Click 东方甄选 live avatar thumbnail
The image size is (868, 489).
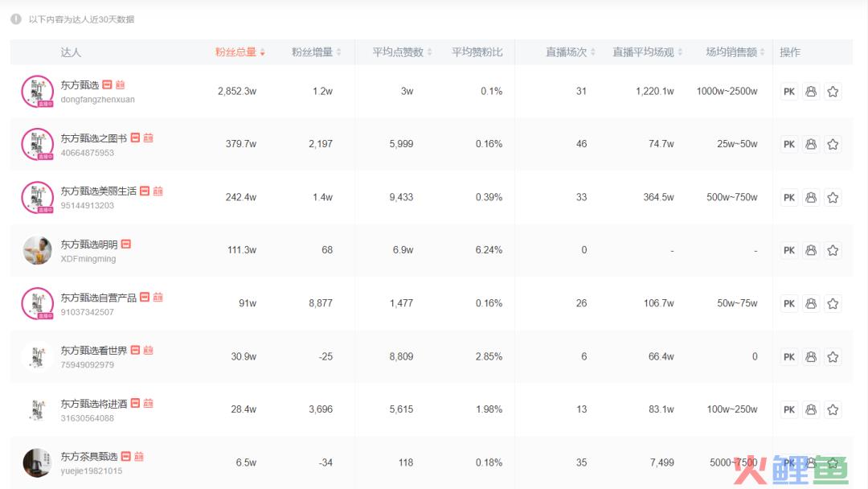click(37, 92)
